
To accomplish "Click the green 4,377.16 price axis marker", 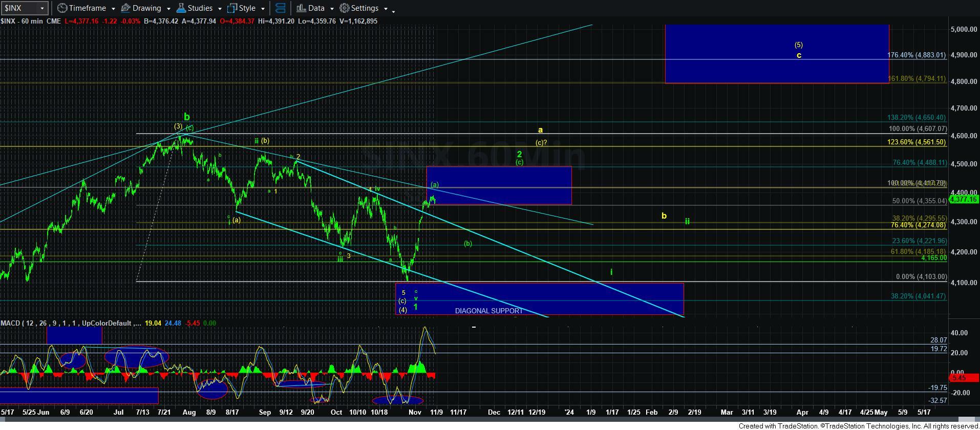I will 963,199.
